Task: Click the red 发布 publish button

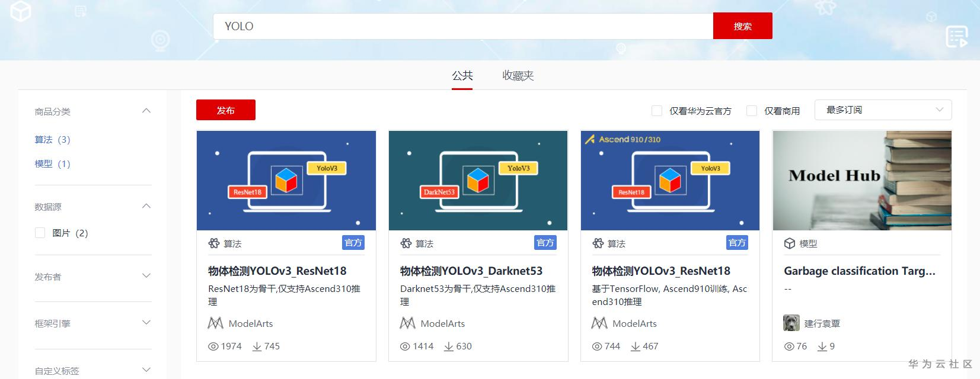Action: [x=226, y=110]
